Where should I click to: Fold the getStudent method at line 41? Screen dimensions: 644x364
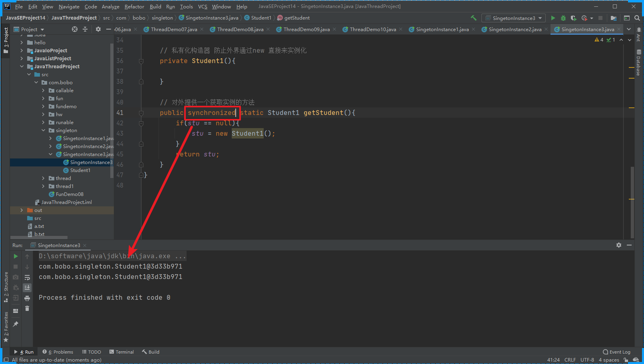(x=141, y=113)
